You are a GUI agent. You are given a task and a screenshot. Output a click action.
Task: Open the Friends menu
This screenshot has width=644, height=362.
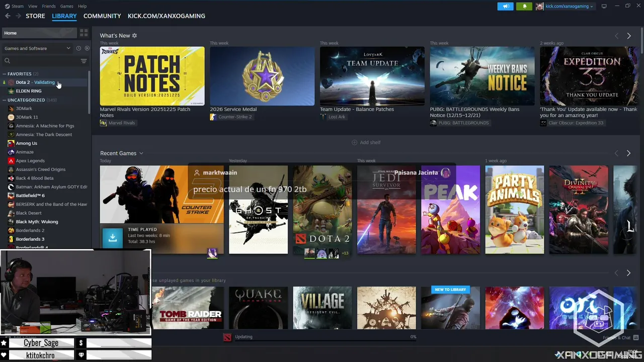[49, 6]
